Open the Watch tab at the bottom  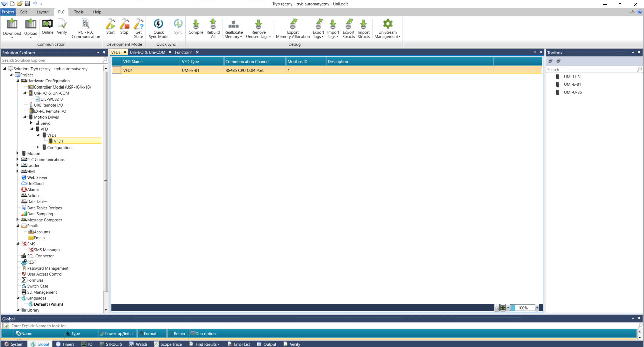(138, 344)
